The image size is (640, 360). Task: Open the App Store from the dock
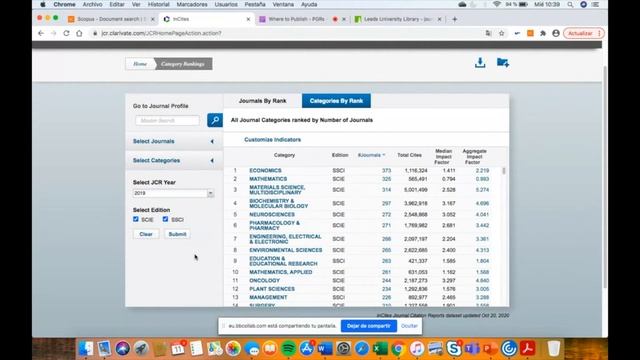(307, 348)
